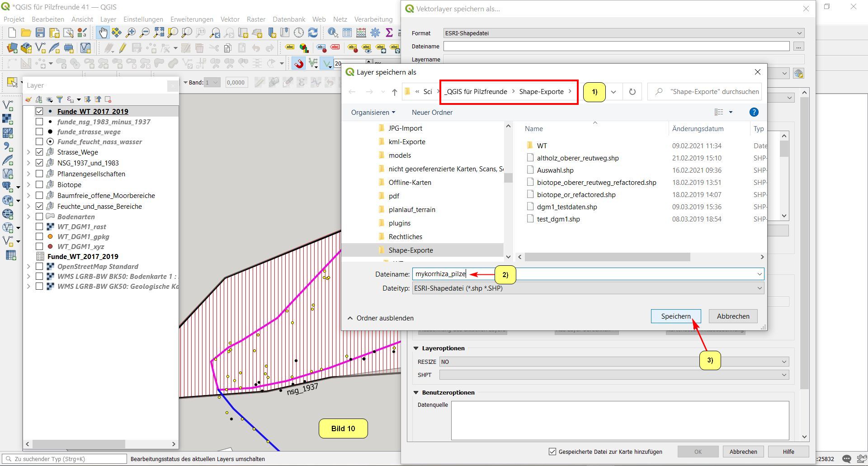
Task: Click Neuer Ordner in file dialog
Action: click(x=432, y=112)
